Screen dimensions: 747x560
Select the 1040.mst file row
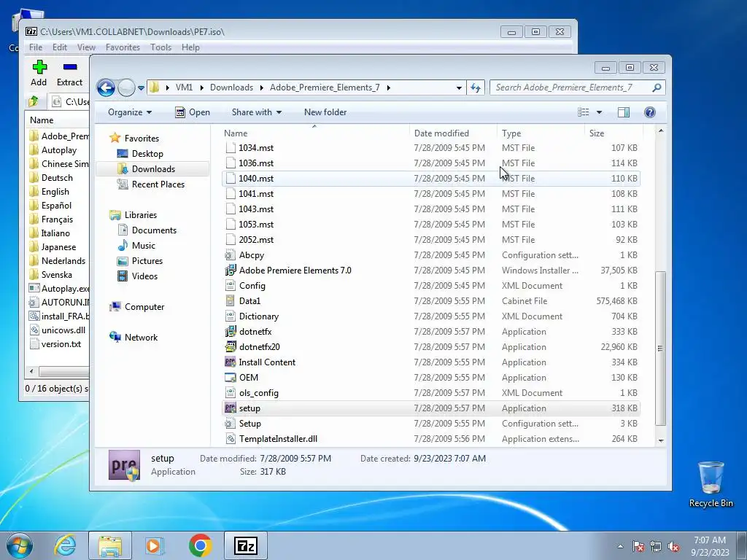coord(431,179)
